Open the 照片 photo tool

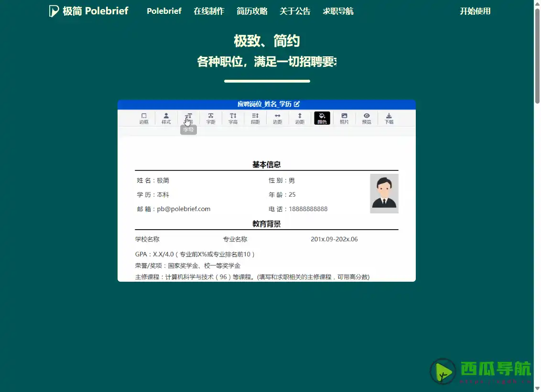pyautogui.click(x=344, y=118)
